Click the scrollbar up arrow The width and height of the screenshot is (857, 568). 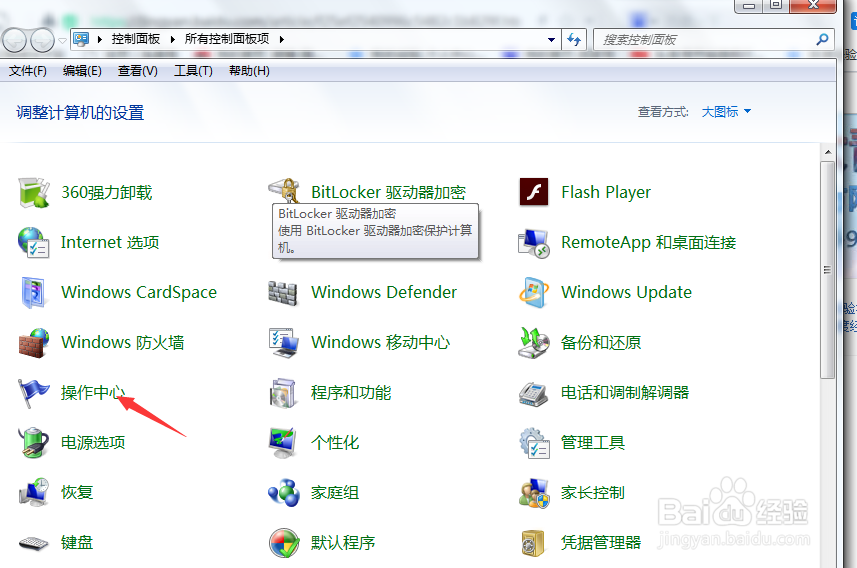point(827,152)
